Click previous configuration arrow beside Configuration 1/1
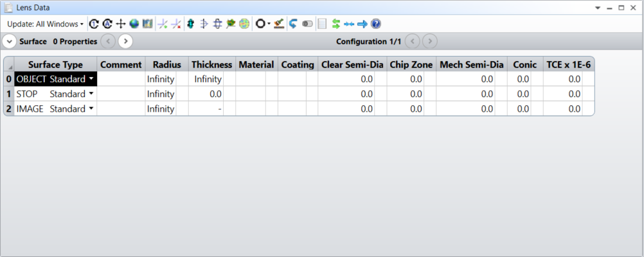The width and height of the screenshot is (644, 257). tap(413, 42)
